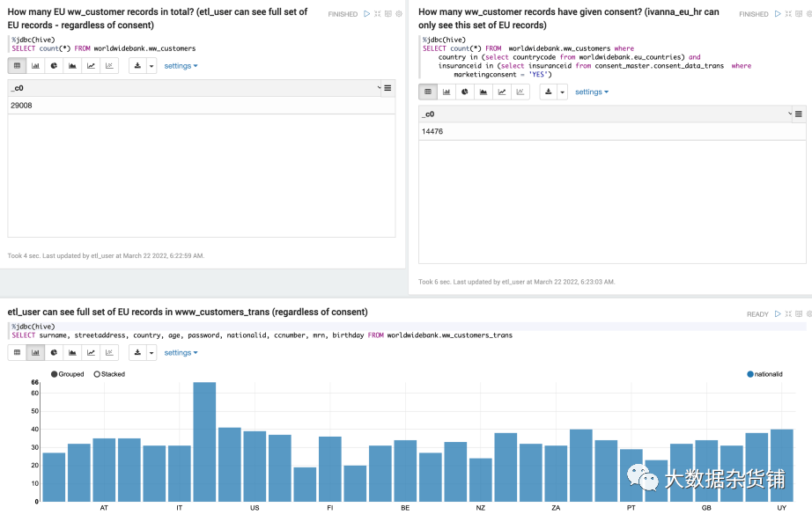812x515 pixels.
Task: Run the total EU records paragraph
Action: [x=366, y=14]
